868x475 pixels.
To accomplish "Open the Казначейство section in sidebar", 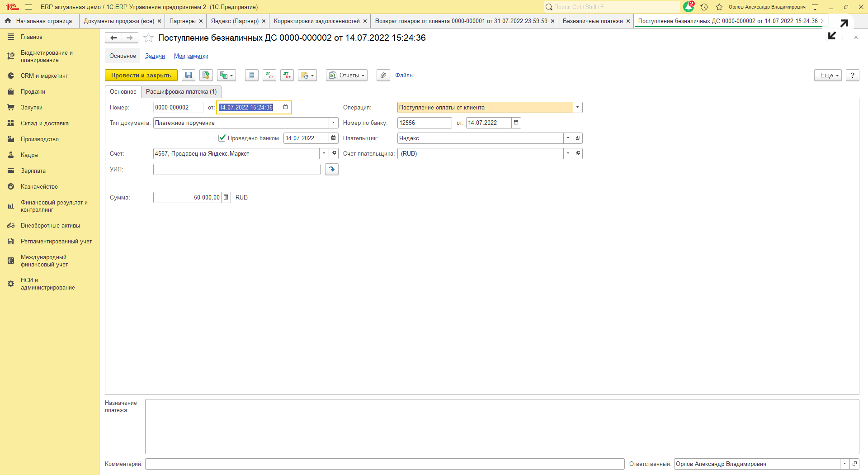I will click(x=39, y=187).
